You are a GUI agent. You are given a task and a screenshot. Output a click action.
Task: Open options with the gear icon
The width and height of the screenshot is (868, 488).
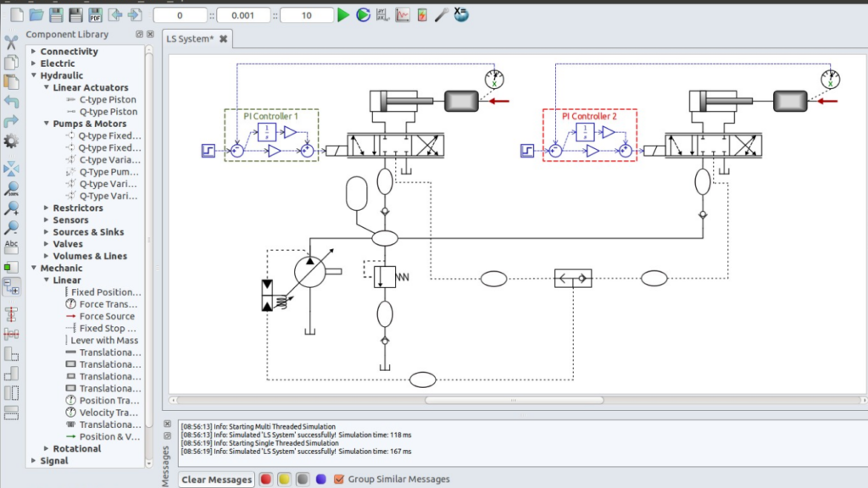click(x=11, y=141)
